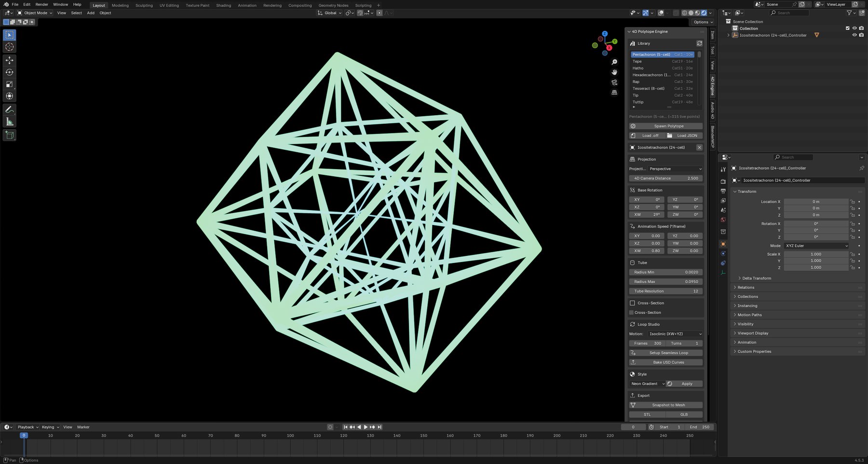This screenshot has width=868, height=464.
Task: Open Projection type Perspective dropdown
Action: 675,169
